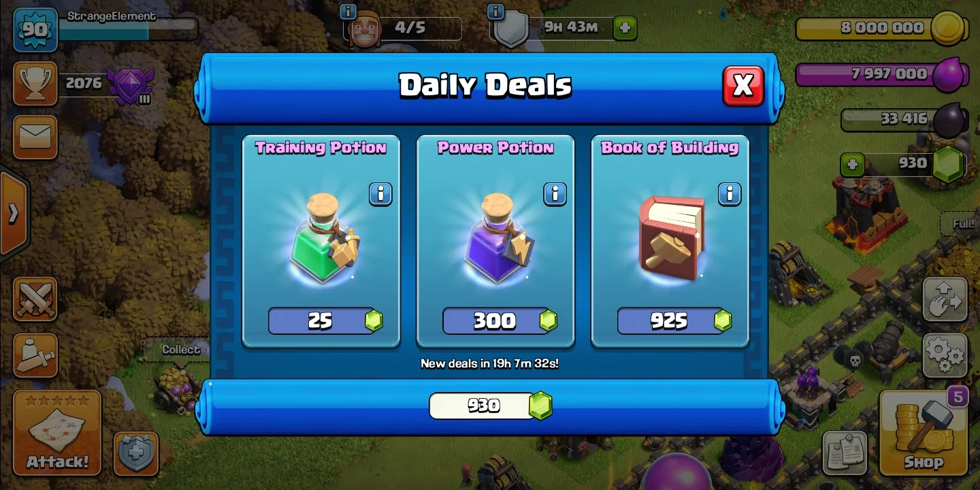Viewport: 980px width, 490px height.
Task: Buy Power Potion for 300 gems
Action: (500, 321)
